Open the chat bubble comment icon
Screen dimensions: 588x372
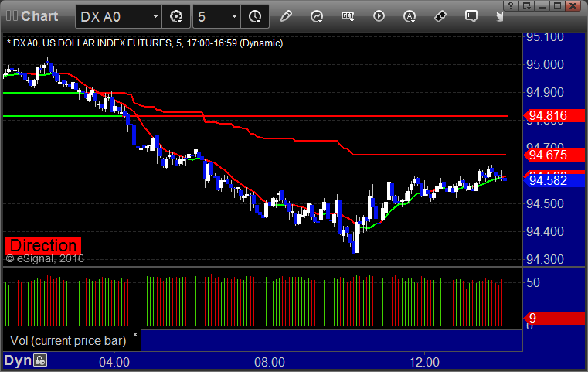471,16
